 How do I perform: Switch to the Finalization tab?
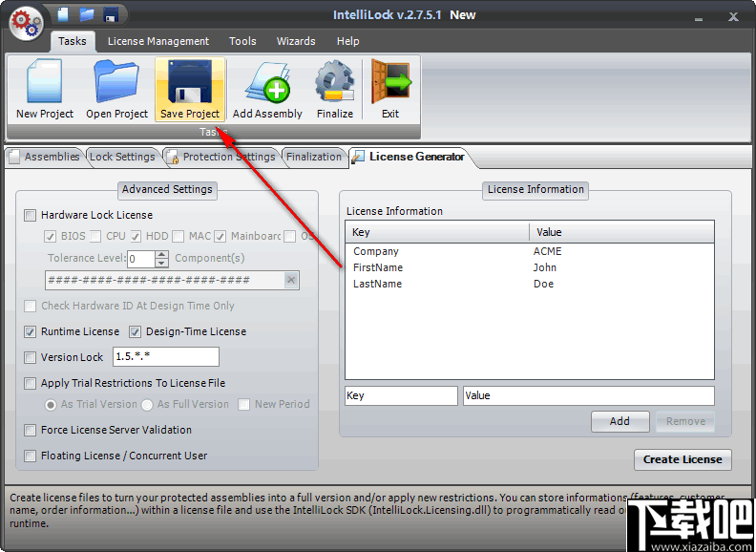[313, 157]
